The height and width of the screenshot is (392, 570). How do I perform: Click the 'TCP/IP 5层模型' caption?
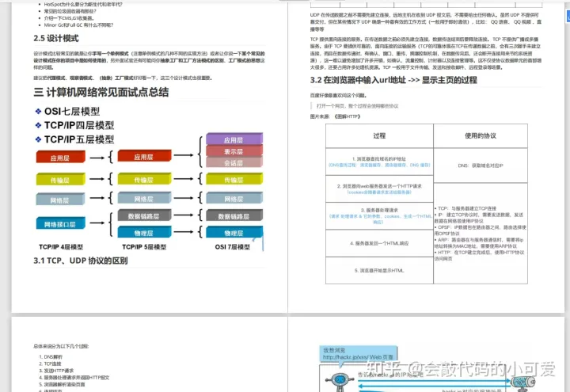(144, 247)
